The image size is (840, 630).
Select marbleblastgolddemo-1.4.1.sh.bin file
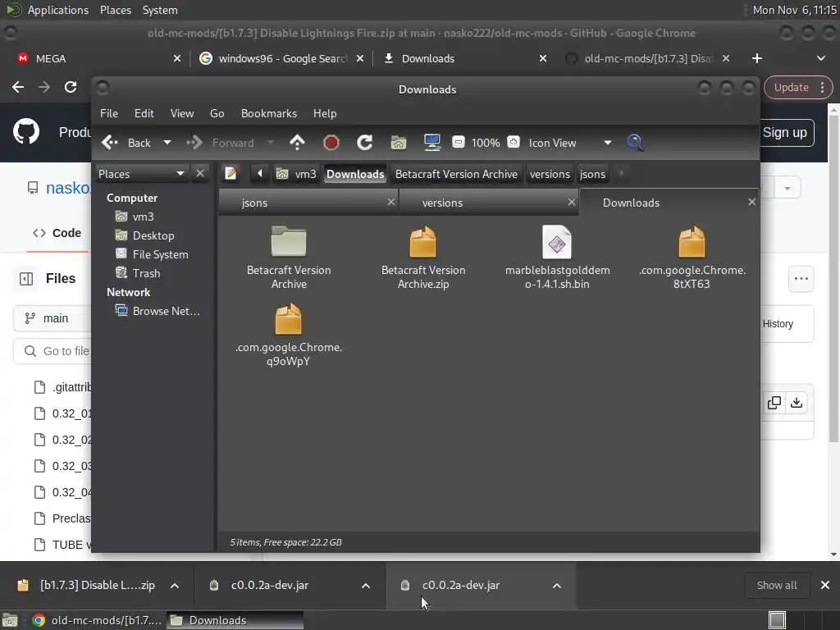pyautogui.click(x=557, y=258)
